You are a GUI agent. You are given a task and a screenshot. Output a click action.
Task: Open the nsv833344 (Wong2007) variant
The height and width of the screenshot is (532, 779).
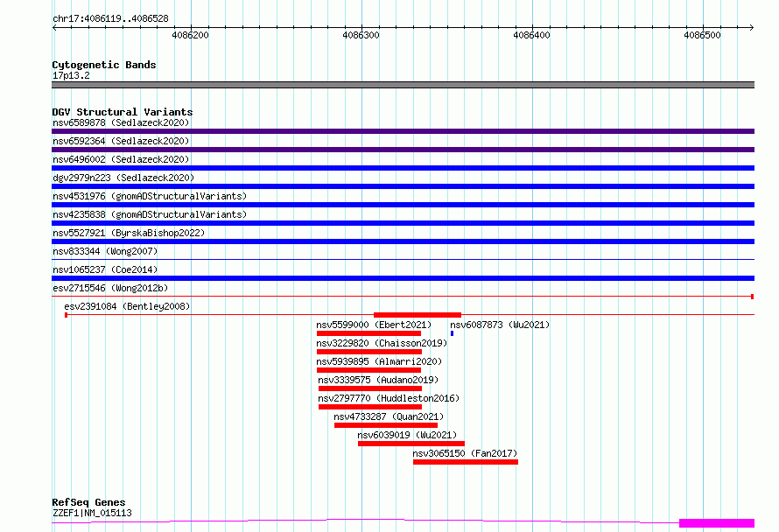[x=403, y=259]
